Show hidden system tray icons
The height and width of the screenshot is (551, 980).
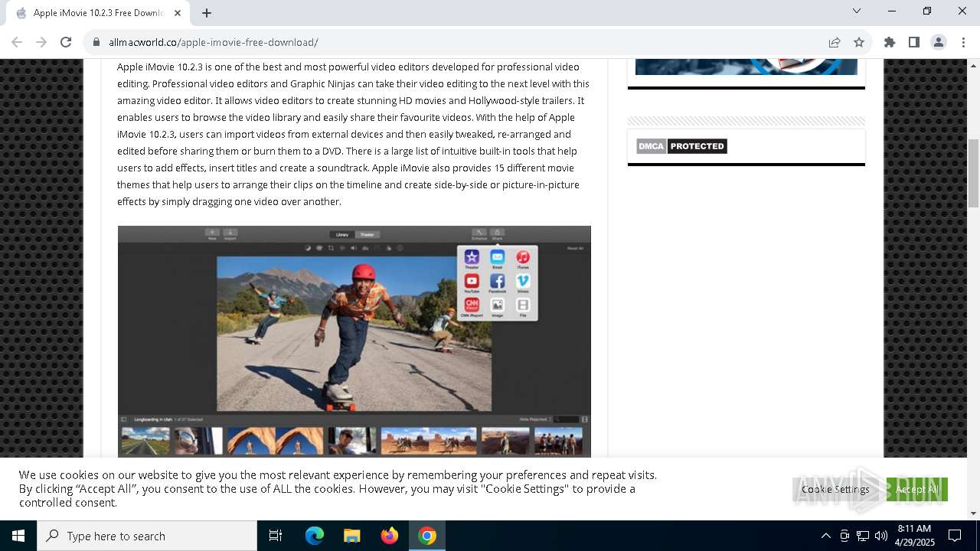point(825,536)
